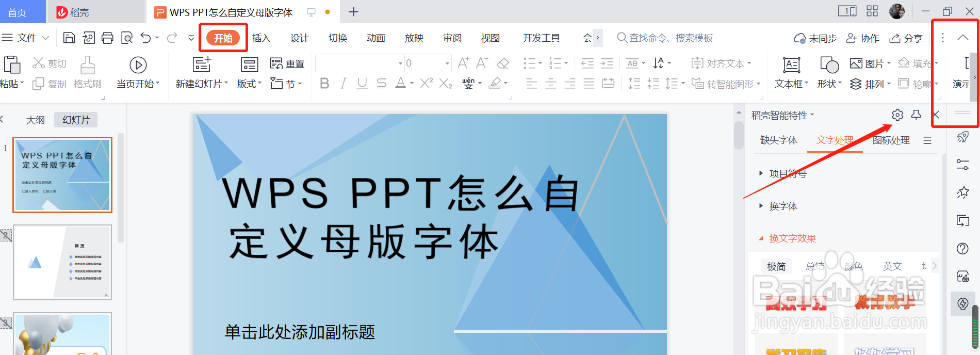
Task: Click the search commands field 查找命令
Action: coord(665,38)
